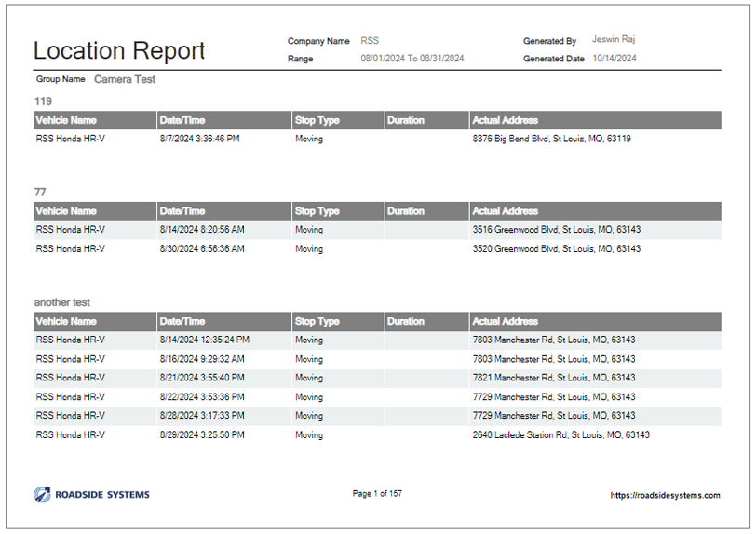Click the another test section heading
Image resolution: width=756 pixels, height=534 pixels.
[x=62, y=302]
